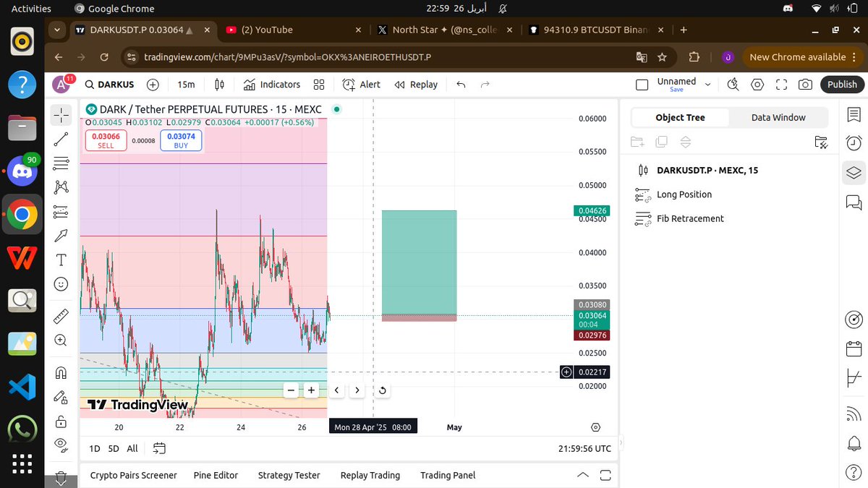Open the chats sidebar panel
868x488 pixels.
tap(854, 202)
